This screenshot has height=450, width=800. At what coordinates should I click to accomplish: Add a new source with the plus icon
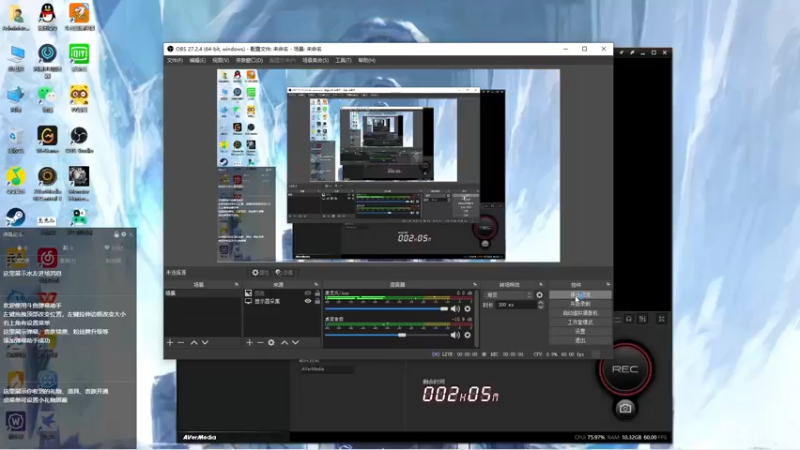249,342
